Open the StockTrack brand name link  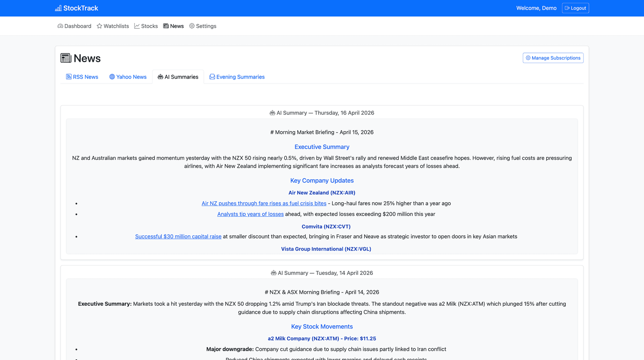tap(77, 8)
